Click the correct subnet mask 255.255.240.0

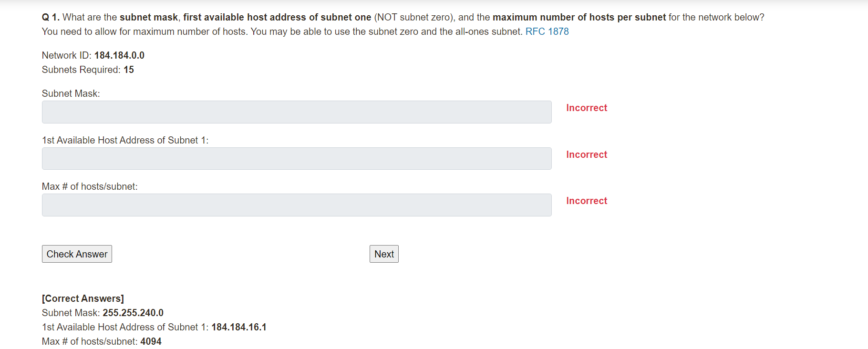click(133, 313)
